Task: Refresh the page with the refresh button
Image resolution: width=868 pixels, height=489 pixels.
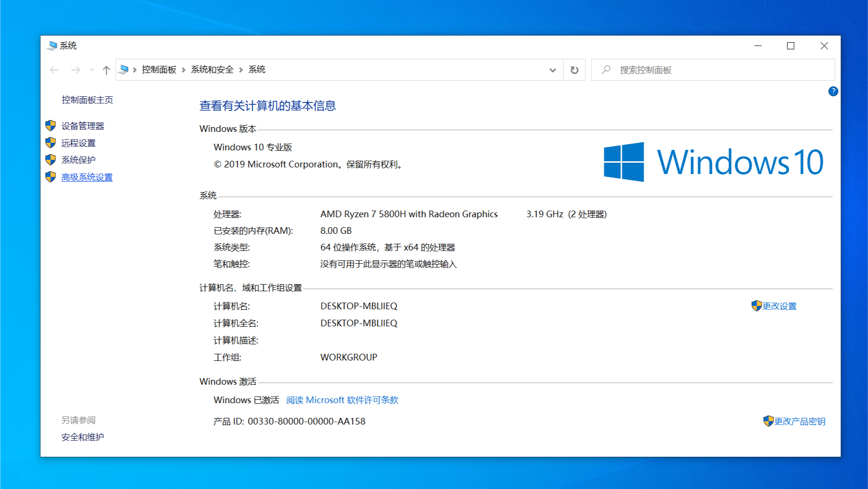Action: (x=574, y=70)
